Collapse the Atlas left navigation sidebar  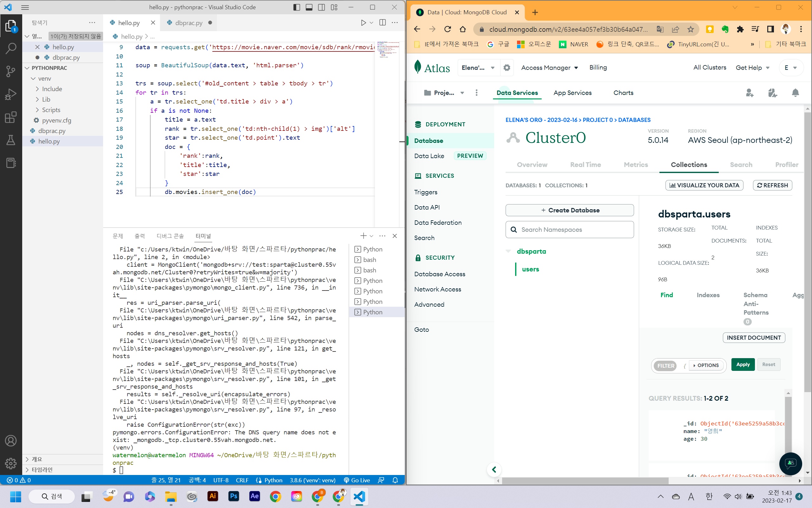(x=494, y=470)
